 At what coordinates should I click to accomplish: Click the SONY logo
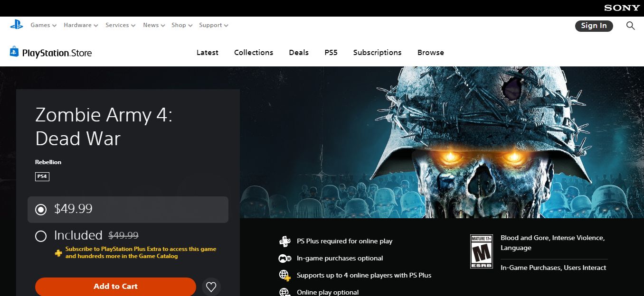tap(622, 8)
